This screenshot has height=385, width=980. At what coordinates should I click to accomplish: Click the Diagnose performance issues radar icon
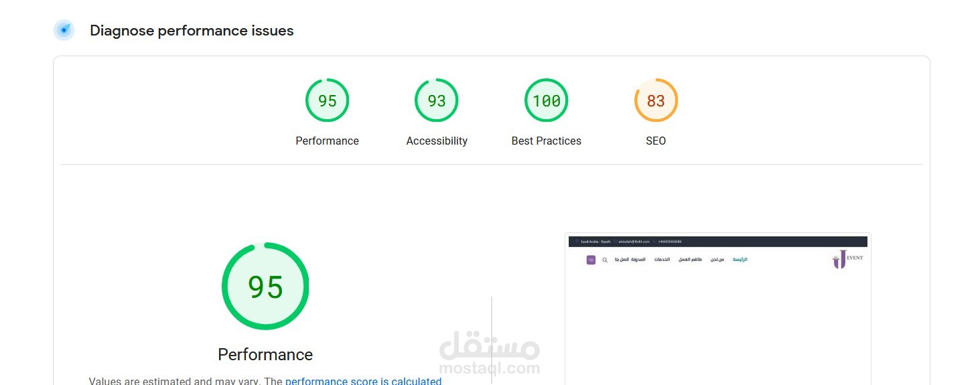(64, 30)
